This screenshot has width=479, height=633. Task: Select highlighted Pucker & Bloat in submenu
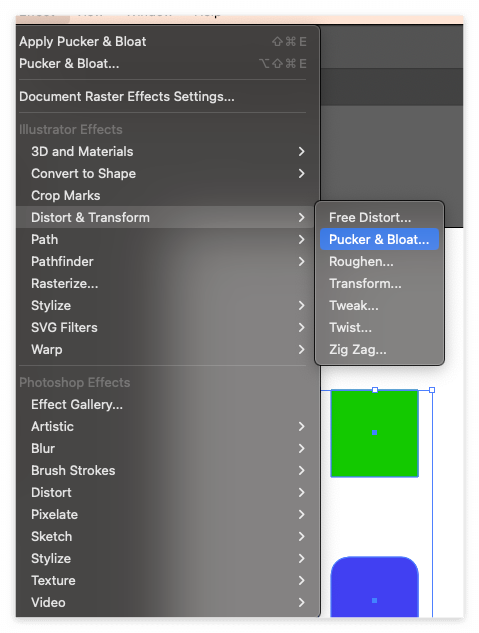tap(379, 239)
